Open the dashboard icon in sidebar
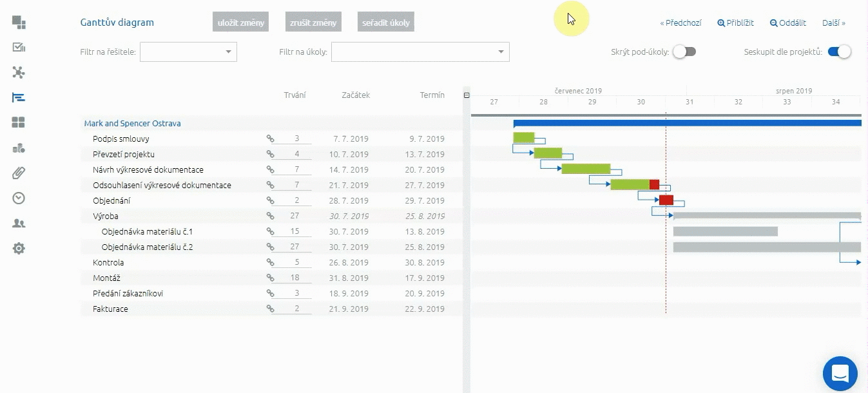Image resolution: width=868 pixels, height=393 pixels. click(19, 23)
